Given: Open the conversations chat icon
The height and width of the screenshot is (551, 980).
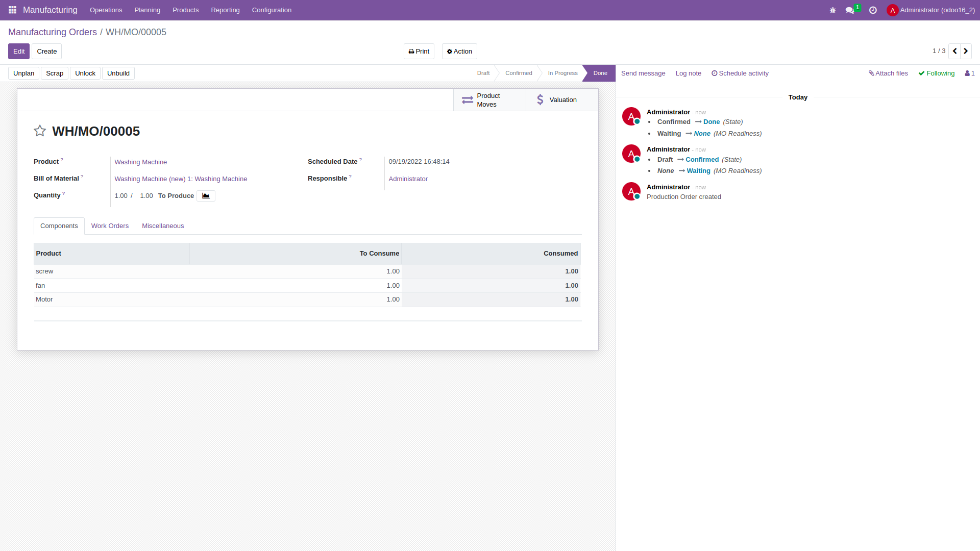Looking at the screenshot, I should click(x=850, y=10).
